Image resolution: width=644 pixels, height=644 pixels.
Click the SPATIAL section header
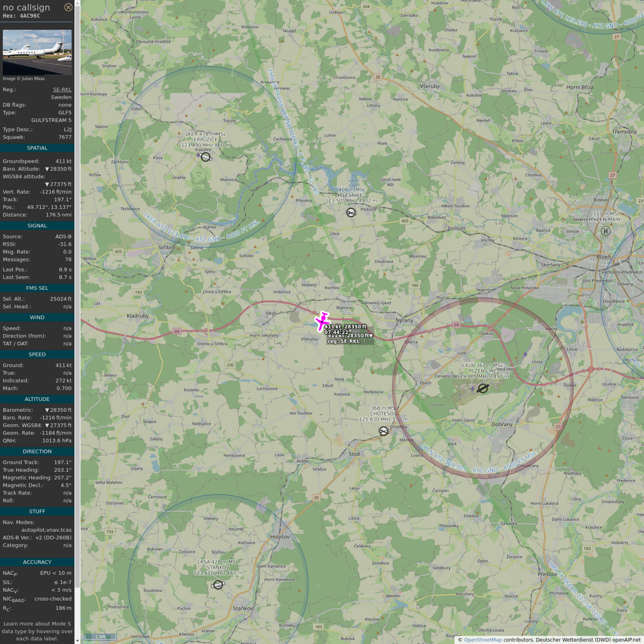tap(37, 148)
